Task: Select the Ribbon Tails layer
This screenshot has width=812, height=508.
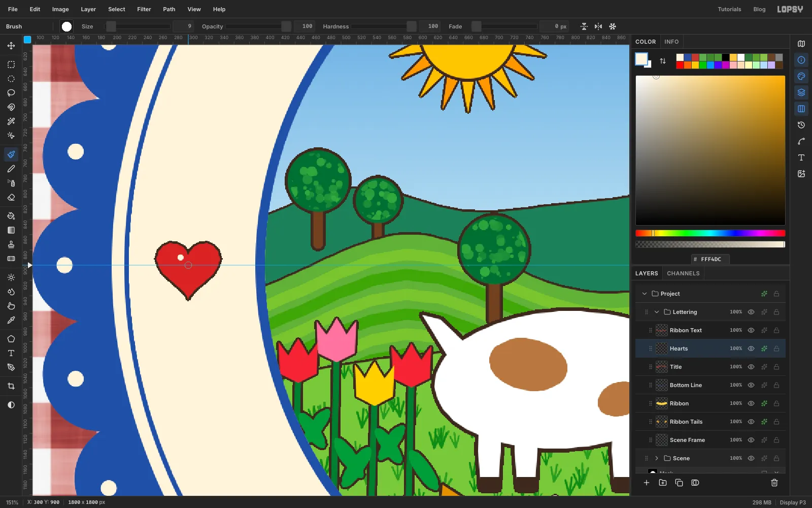Action: pos(710,422)
